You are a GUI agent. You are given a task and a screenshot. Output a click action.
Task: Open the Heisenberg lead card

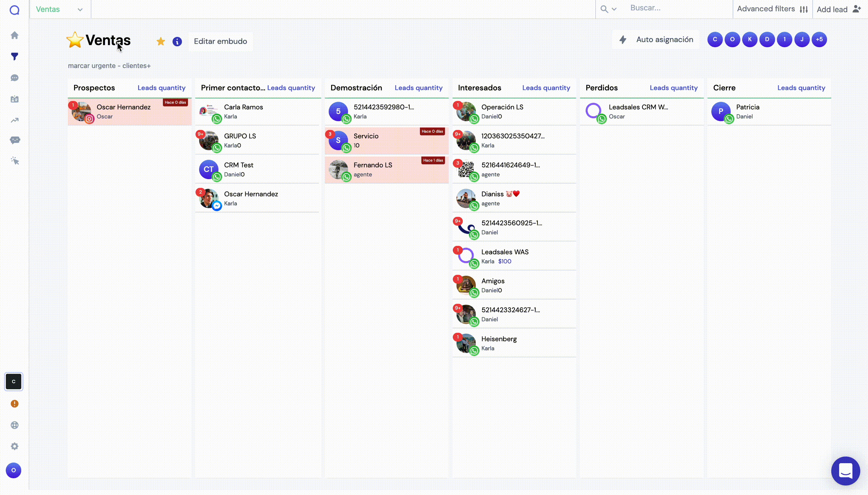point(514,343)
